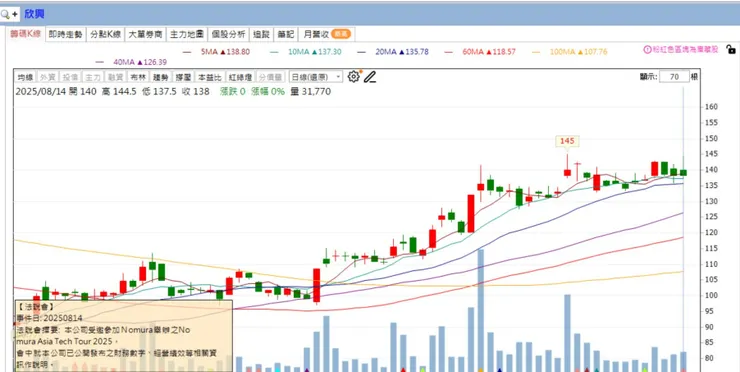Click the 100MA value 107.76
The width and height of the screenshot is (740, 372).
[x=595, y=52]
